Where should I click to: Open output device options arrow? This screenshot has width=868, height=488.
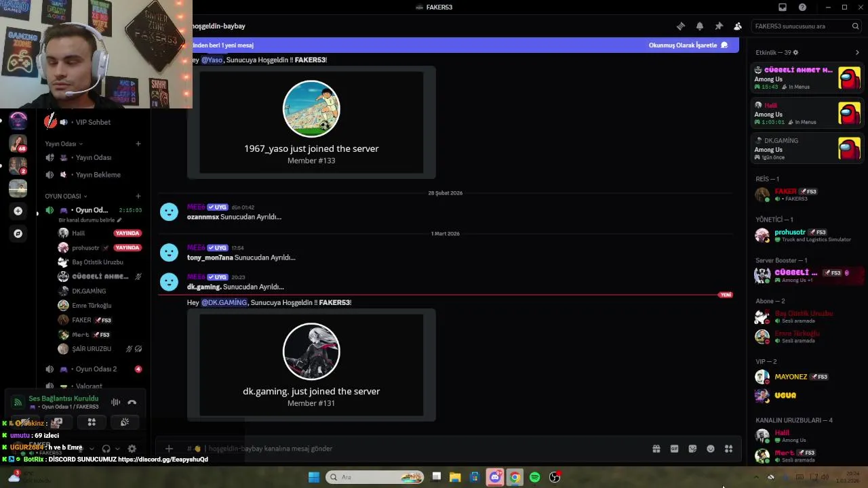(x=117, y=449)
